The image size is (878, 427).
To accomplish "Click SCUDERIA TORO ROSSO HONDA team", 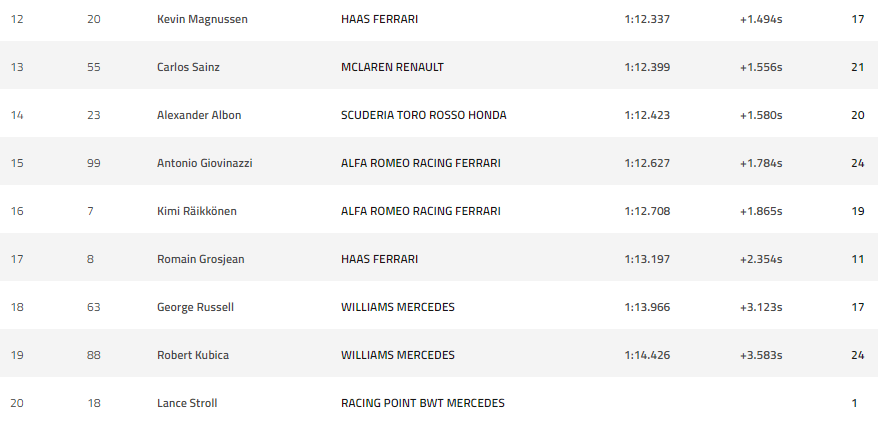I will tap(423, 115).
